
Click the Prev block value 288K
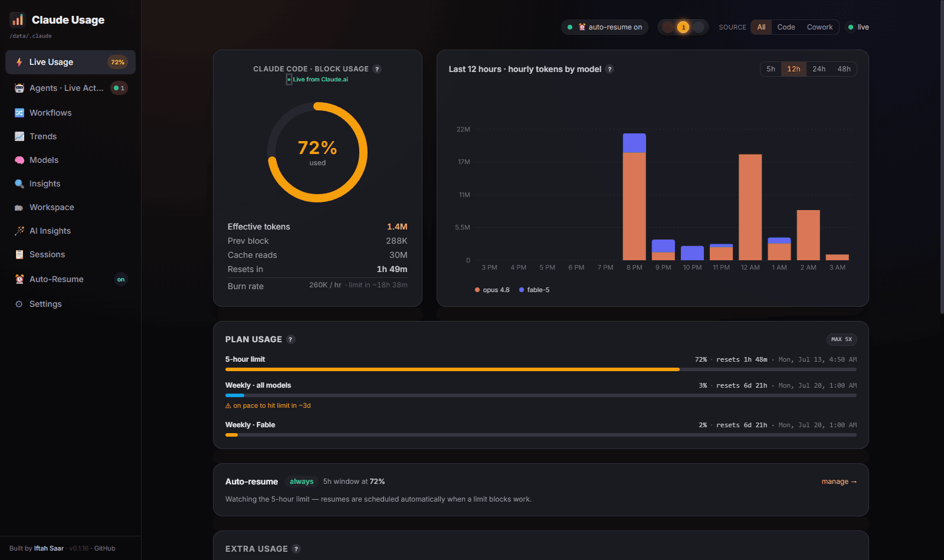[396, 241]
